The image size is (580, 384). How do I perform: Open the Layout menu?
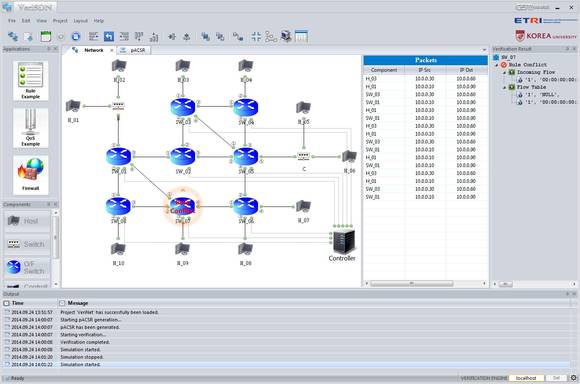pos(80,21)
